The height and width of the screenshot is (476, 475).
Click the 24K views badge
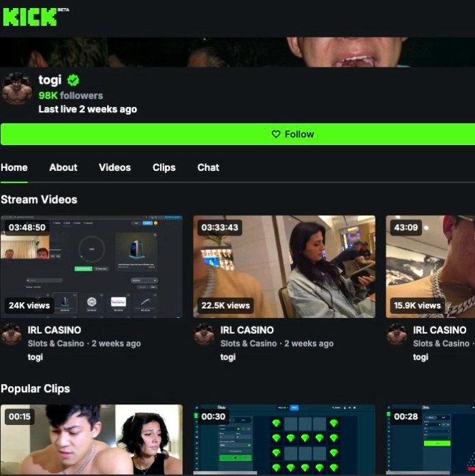pos(29,305)
